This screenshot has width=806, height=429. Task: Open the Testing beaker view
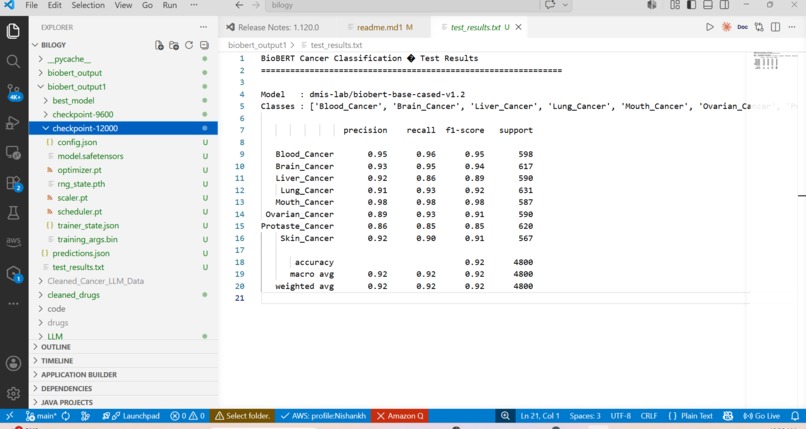point(13,213)
